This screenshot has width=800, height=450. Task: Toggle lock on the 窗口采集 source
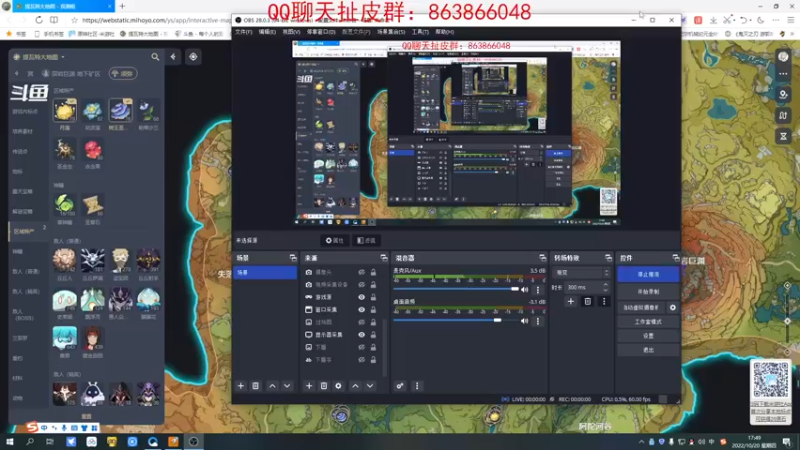pos(373,310)
